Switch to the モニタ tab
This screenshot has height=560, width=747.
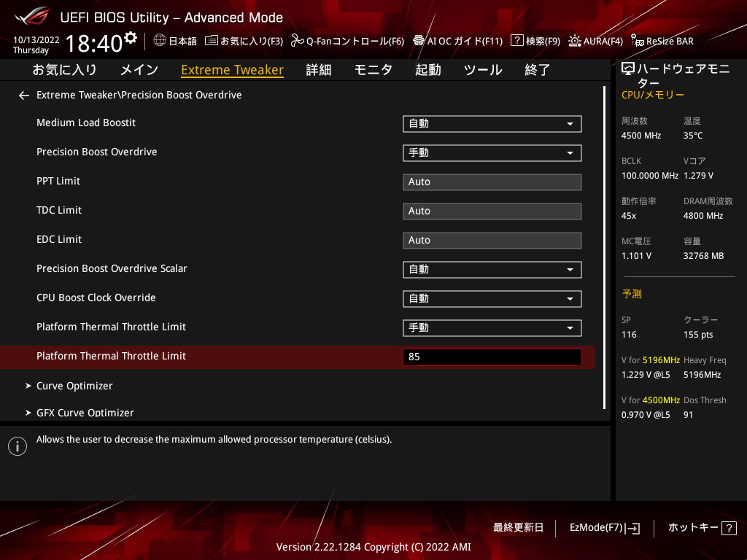[x=373, y=70]
